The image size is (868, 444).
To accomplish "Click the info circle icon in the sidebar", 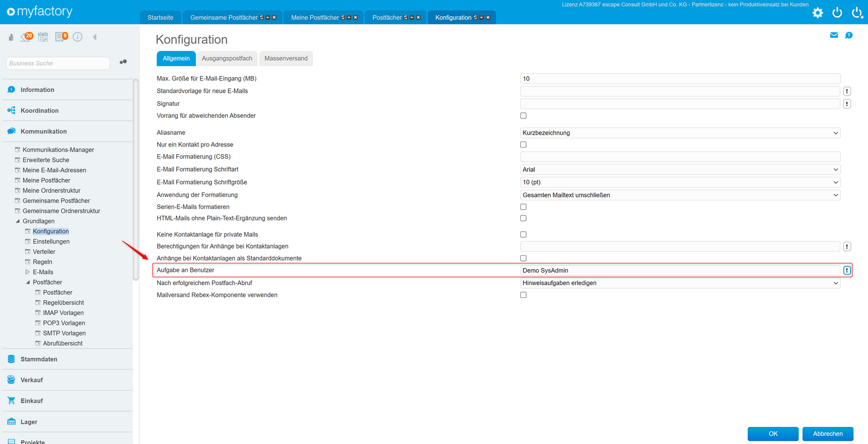I will pyautogui.click(x=78, y=37).
